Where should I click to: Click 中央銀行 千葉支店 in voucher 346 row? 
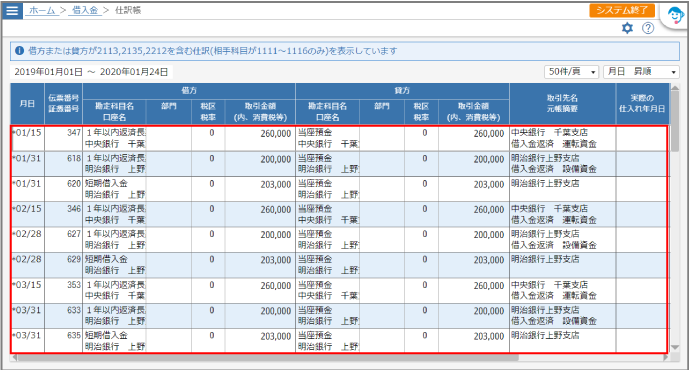549,209
